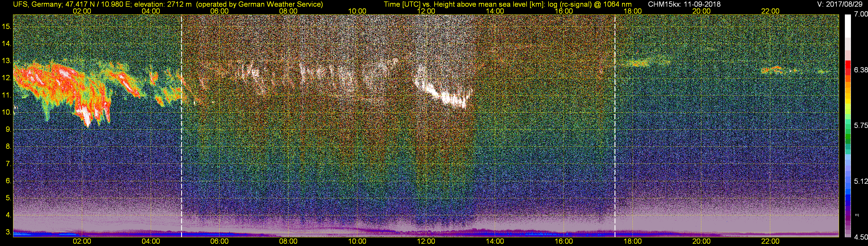
Task: Pick the green segment of the colorbar
Action: 847,137
